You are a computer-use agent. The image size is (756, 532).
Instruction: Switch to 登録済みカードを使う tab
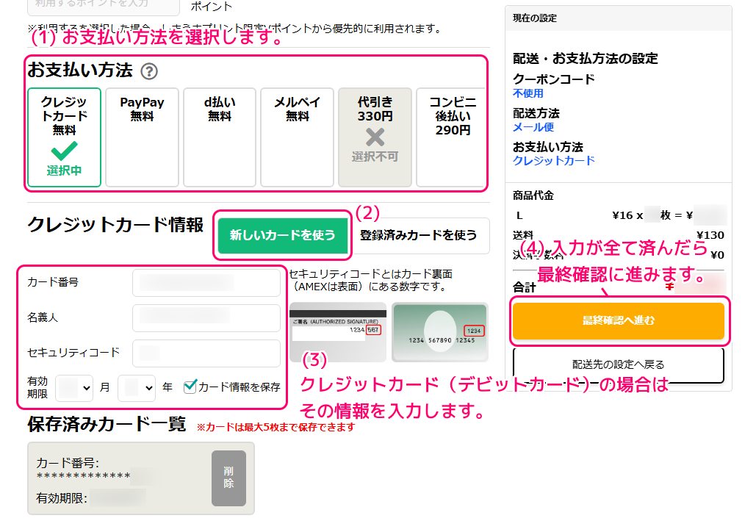click(x=418, y=235)
